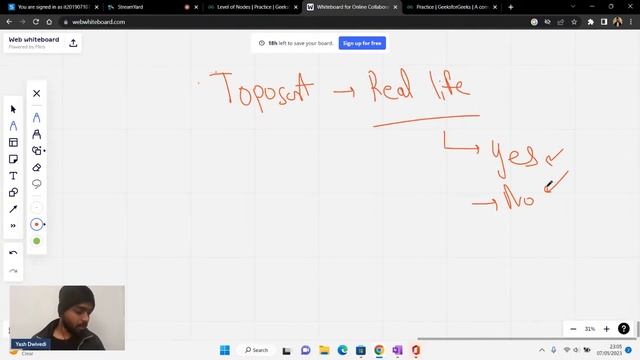
Task: Open the templates tool
Action: click(13, 142)
